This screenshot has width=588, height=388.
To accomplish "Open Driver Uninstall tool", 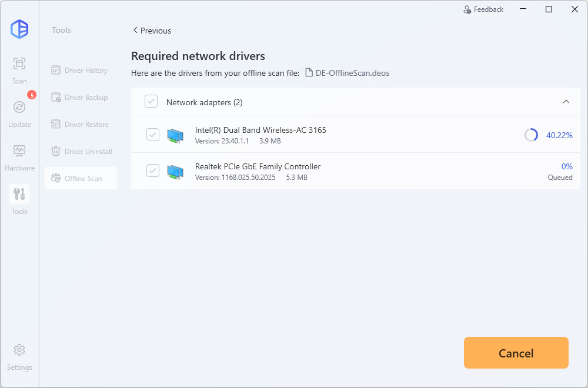I will click(81, 152).
